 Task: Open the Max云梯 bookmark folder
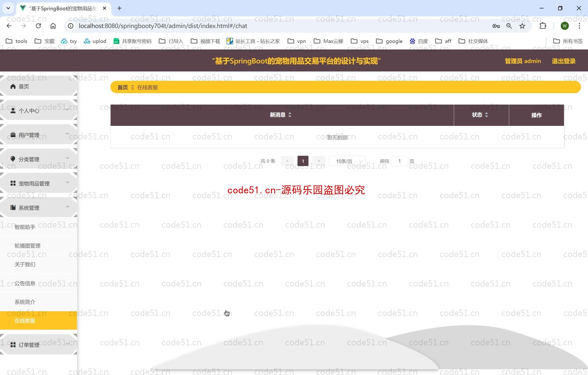click(328, 41)
